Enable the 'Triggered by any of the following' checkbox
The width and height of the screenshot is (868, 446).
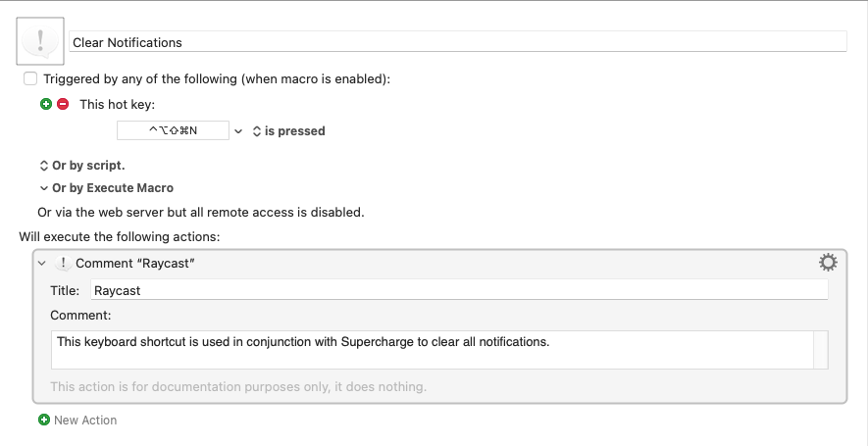pyautogui.click(x=30, y=78)
